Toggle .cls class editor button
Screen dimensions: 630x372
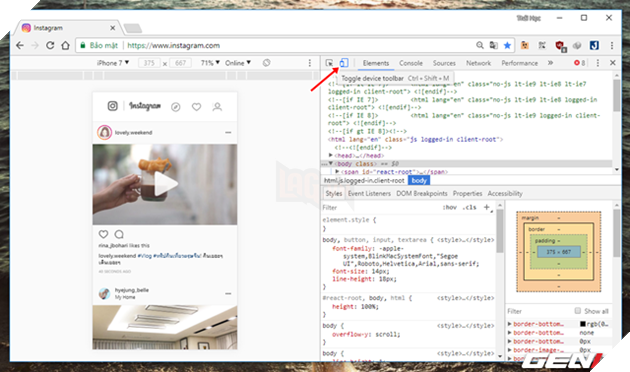click(x=469, y=207)
